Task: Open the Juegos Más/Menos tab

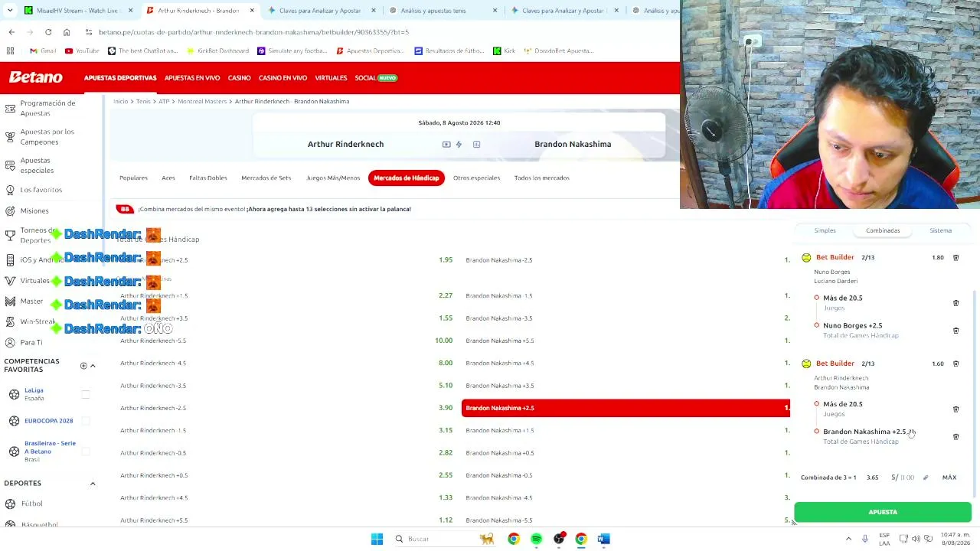Action: 333,178
